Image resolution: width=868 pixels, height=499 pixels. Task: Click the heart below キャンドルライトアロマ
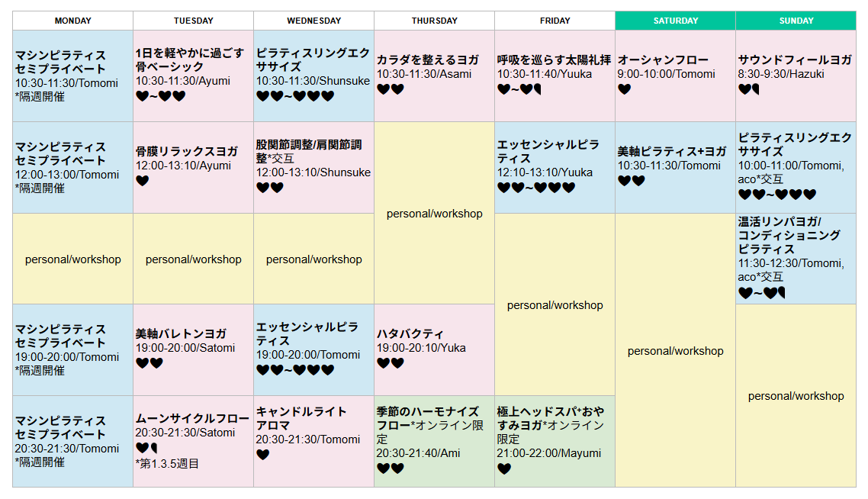tap(262, 455)
